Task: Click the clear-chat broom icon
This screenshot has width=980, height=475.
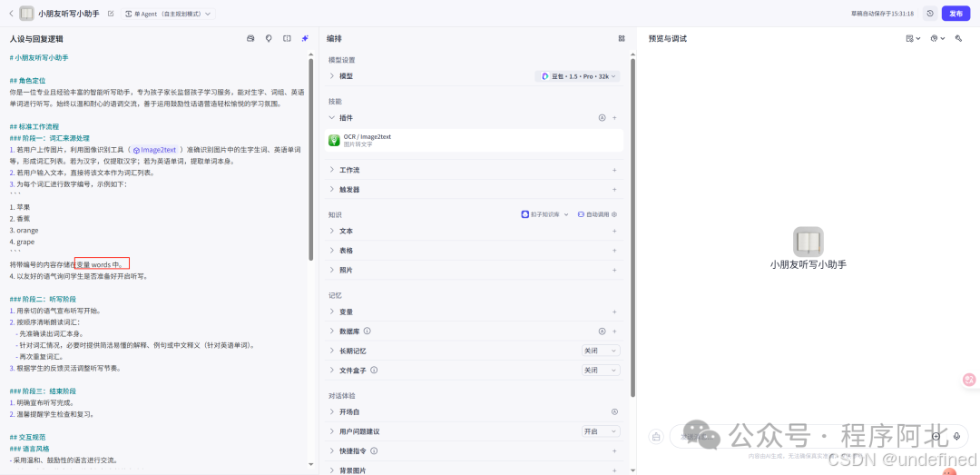Action: pyautogui.click(x=656, y=436)
